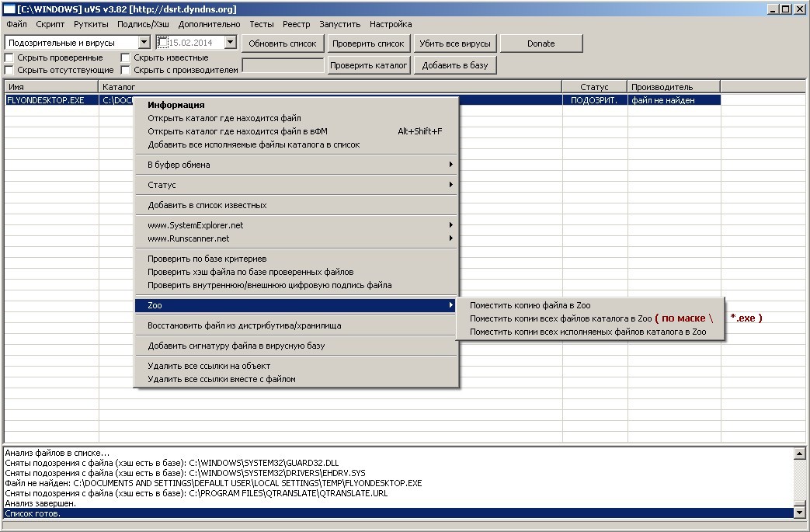Image resolution: width=810 pixels, height=532 pixels.
Task: Open the 'Подозрительные и вирусы' filter dropdown
Action: [x=144, y=43]
